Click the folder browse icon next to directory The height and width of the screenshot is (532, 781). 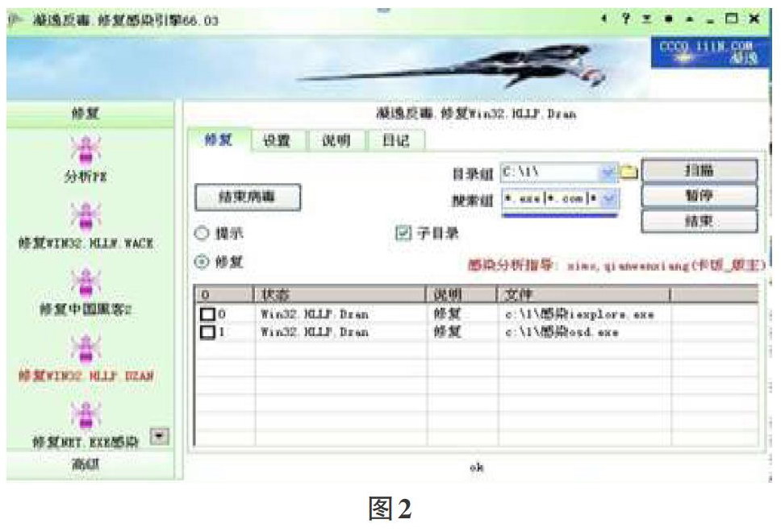pyautogui.click(x=629, y=172)
